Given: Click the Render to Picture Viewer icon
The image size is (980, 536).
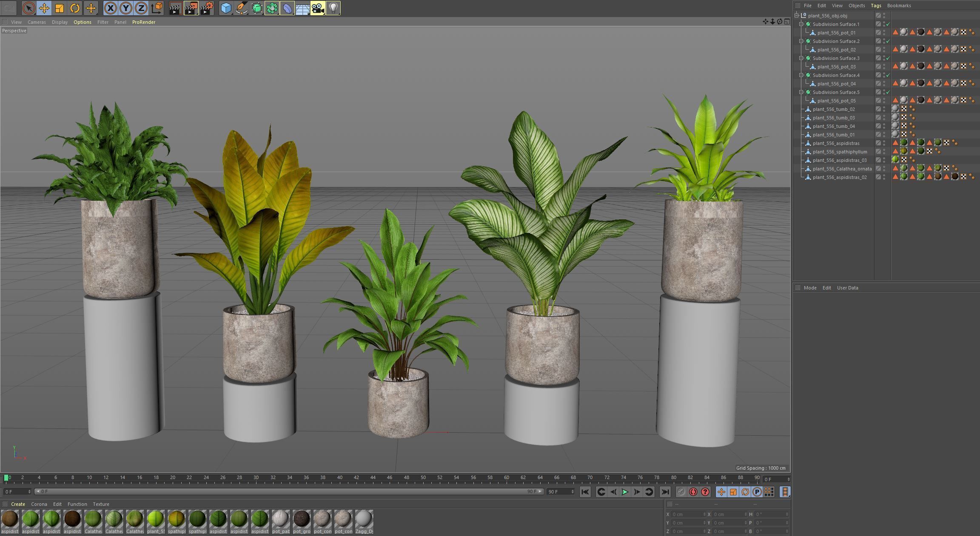Looking at the screenshot, I should (x=191, y=8).
